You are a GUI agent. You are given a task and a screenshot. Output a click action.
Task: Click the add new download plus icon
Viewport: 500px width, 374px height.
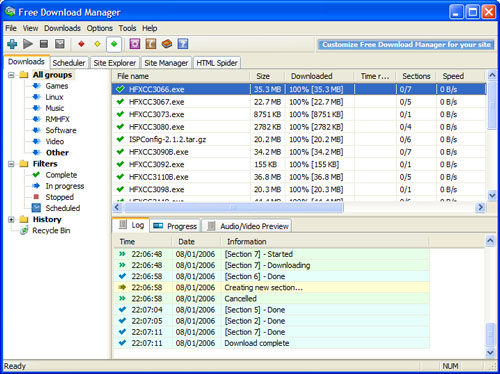click(x=12, y=44)
